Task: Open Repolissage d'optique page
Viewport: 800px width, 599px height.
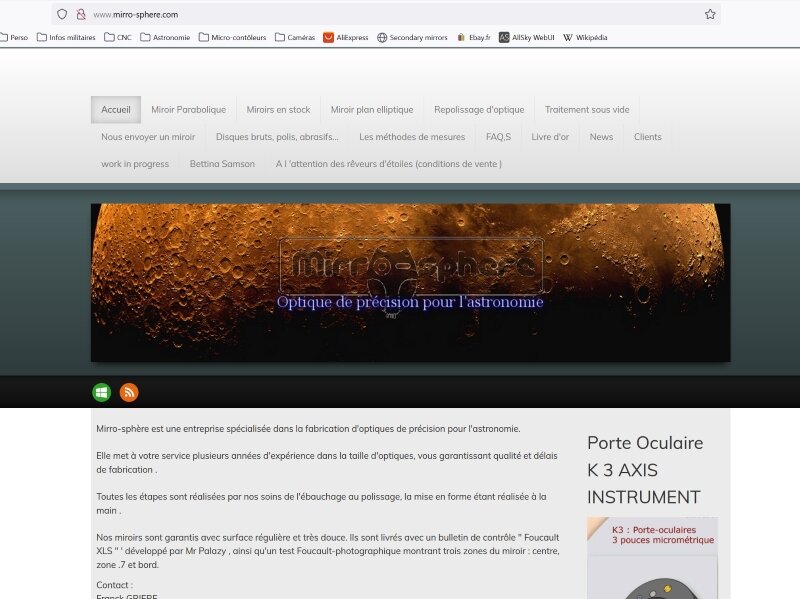Action: tap(479, 110)
